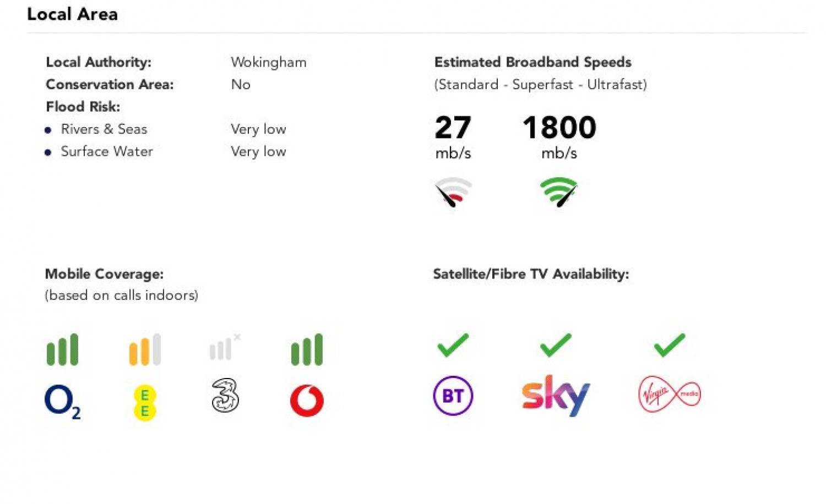This screenshot has width=826, height=504.
Task: Click the green checkmark above Virgin Media
Action: (669, 345)
